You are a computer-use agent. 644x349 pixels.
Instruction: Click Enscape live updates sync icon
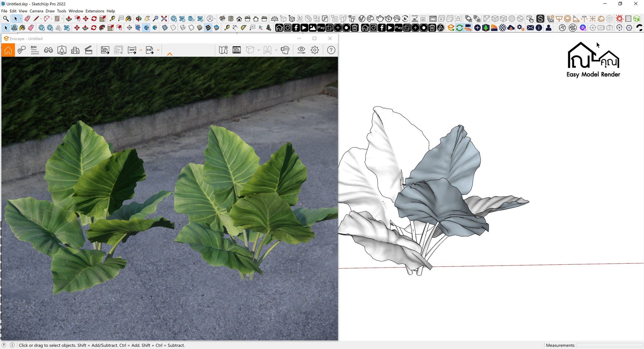(459, 28)
